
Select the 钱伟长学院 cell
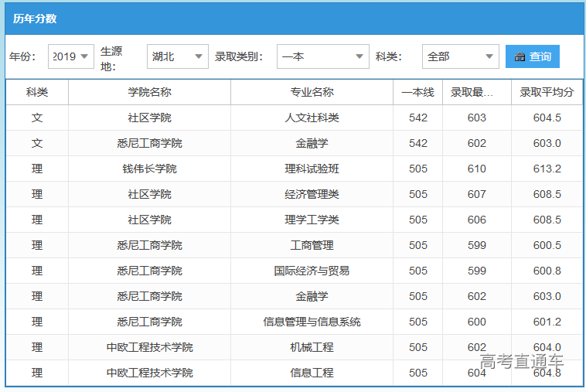(149, 169)
